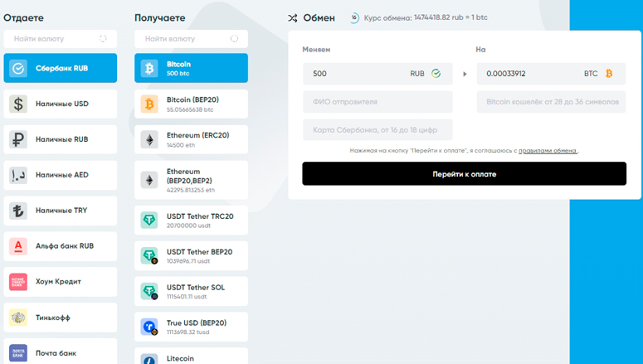This screenshot has width=643, height=364.
Task: Click the green Sberbank icon in amount field
Action: 436,73
